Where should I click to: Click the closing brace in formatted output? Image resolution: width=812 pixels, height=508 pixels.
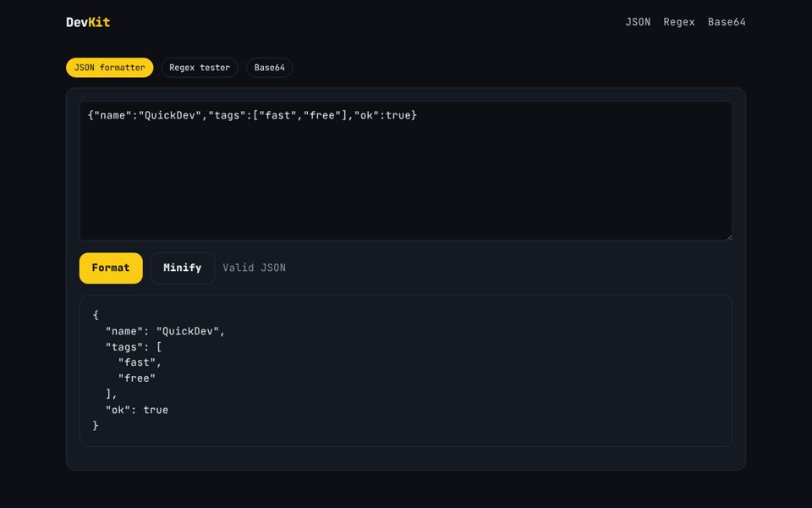tap(96, 426)
